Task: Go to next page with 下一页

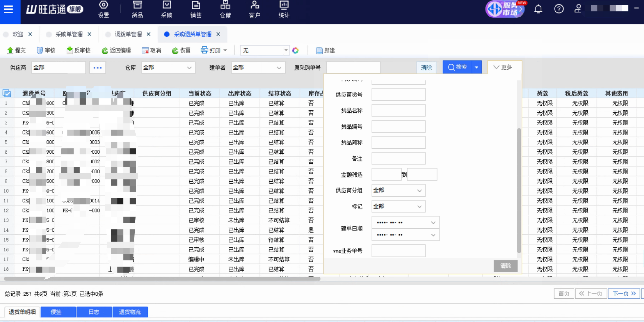Action: [x=624, y=293]
